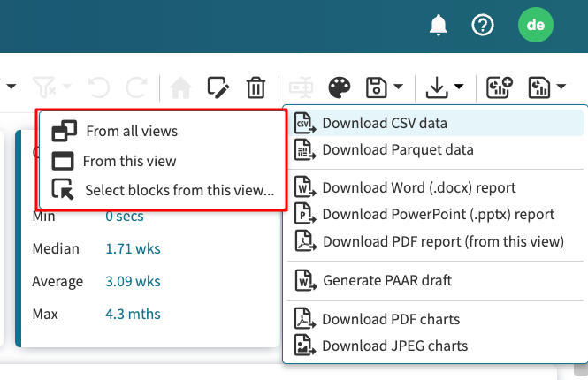Open help via question mark icon

(483, 25)
